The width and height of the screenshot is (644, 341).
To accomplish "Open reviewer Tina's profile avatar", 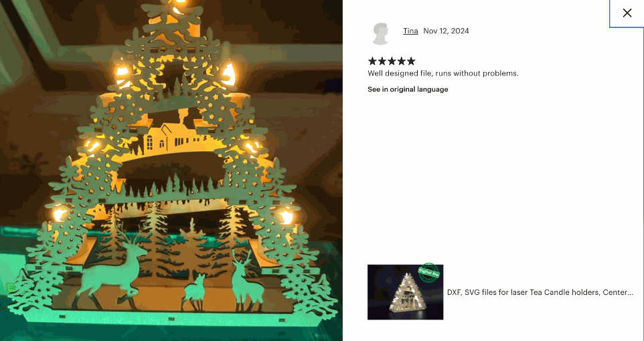I will [381, 33].
